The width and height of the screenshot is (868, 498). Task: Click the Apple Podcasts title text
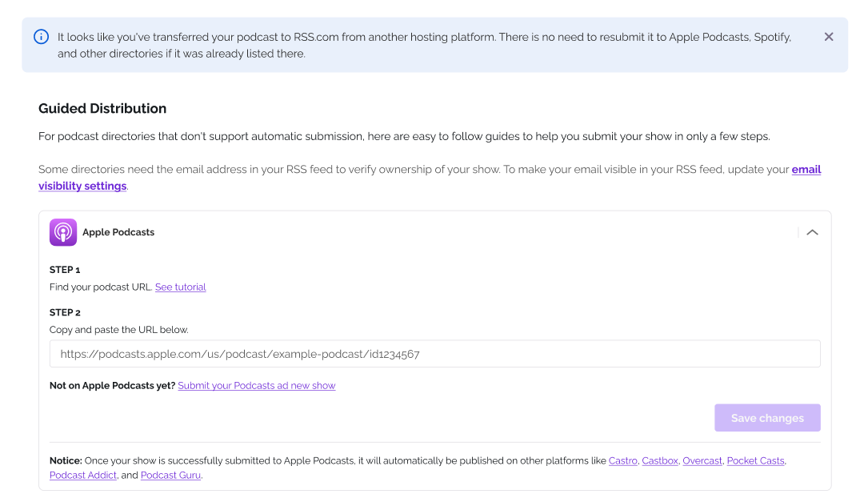(x=118, y=232)
